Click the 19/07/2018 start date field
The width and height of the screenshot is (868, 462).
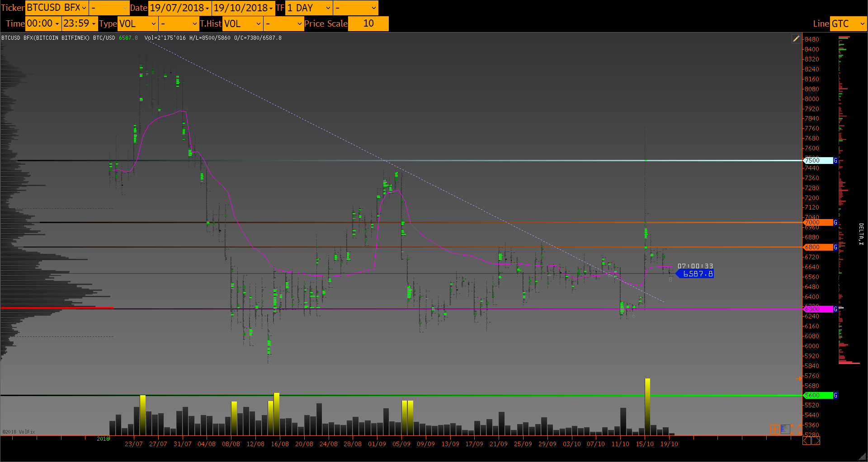(179, 8)
